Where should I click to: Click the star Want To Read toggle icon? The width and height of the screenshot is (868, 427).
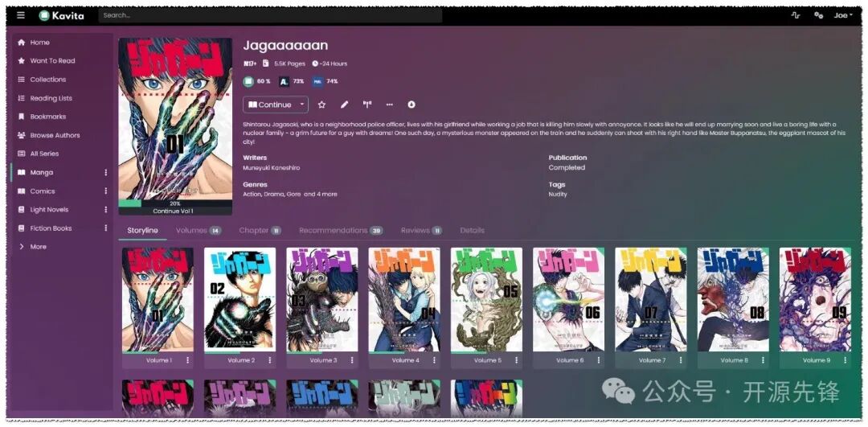point(321,104)
